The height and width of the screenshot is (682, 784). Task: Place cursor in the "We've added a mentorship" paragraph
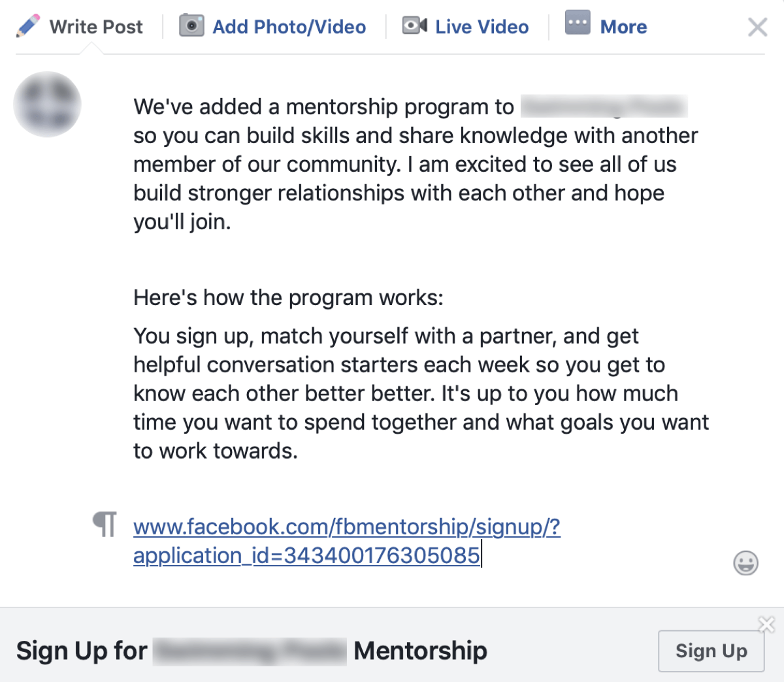tap(416, 164)
